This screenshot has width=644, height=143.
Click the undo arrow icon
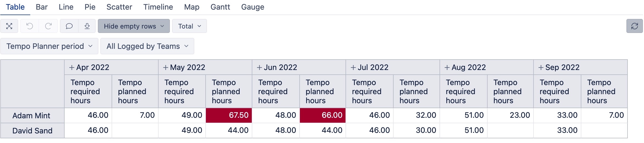tap(30, 26)
